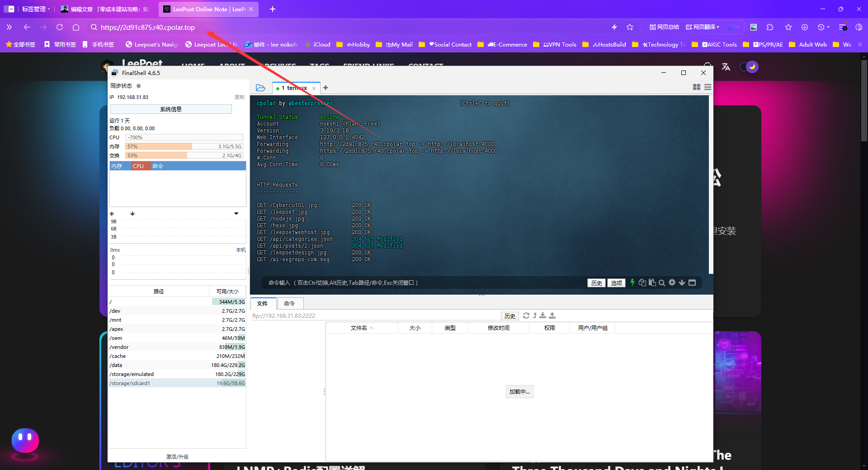Refresh the file list in file panel
This screenshot has width=868, height=470.
[526, 315]
